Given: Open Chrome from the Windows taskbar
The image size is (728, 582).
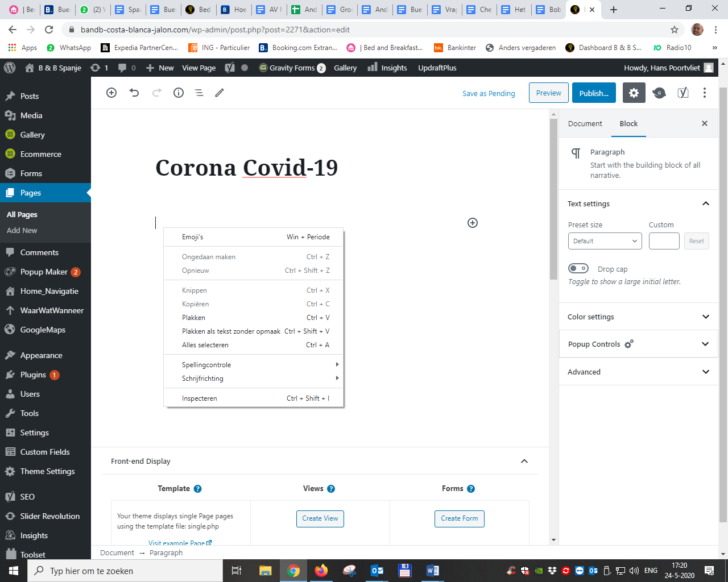Looking at the screenshot, I should coord(293,571).
